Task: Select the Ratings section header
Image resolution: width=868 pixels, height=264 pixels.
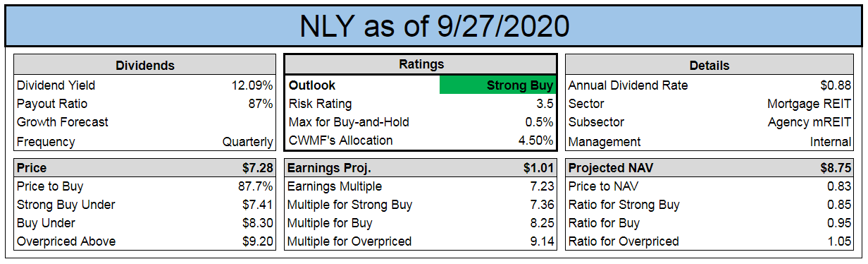Action: [421, 64]
